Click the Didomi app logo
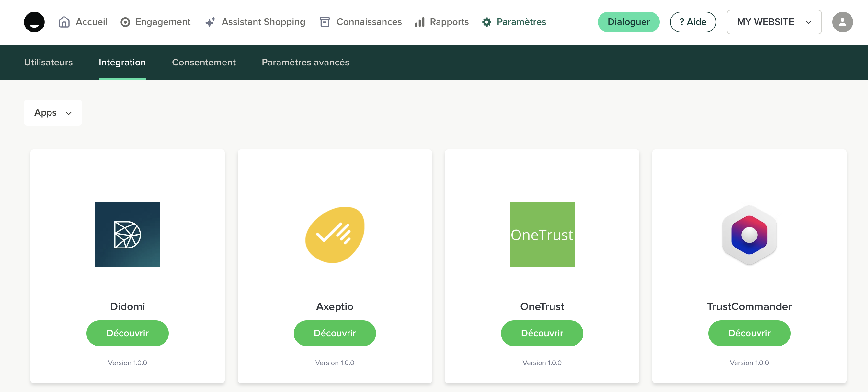The width and height of the screenshot is (868, 392). click(127, 235)
